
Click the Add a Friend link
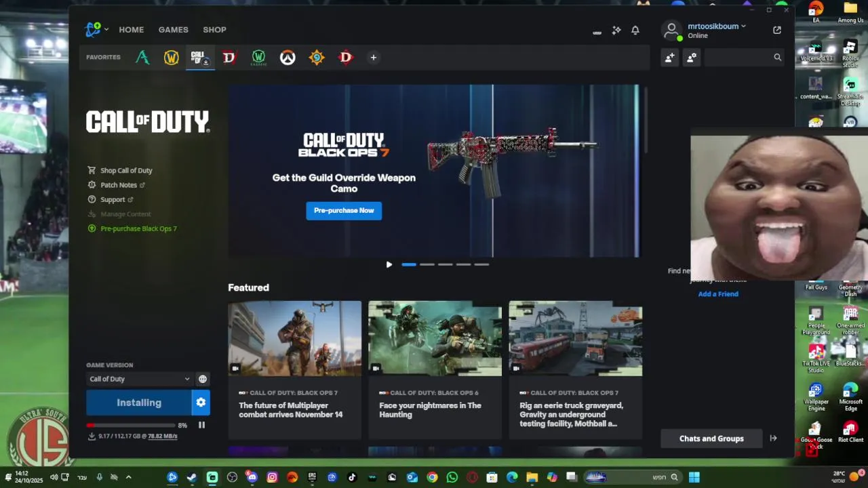[x=718, y=294]
